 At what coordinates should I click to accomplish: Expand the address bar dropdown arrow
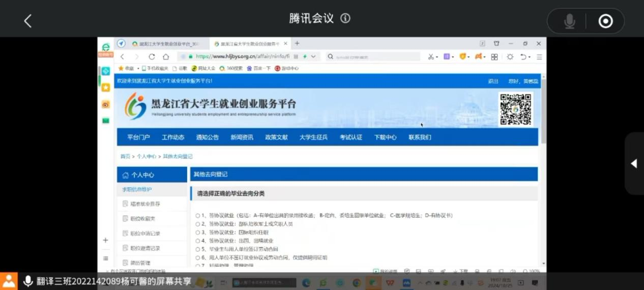click(x=313, y=56)
